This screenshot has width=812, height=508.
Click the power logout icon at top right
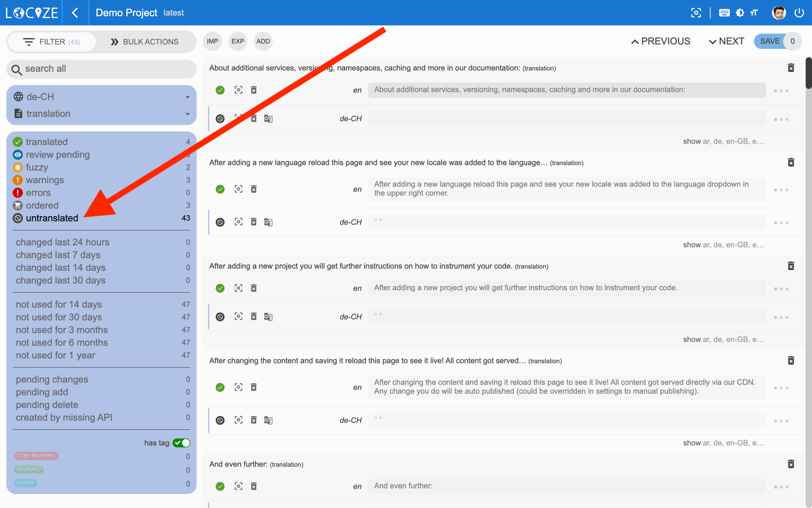click(799, 13)
